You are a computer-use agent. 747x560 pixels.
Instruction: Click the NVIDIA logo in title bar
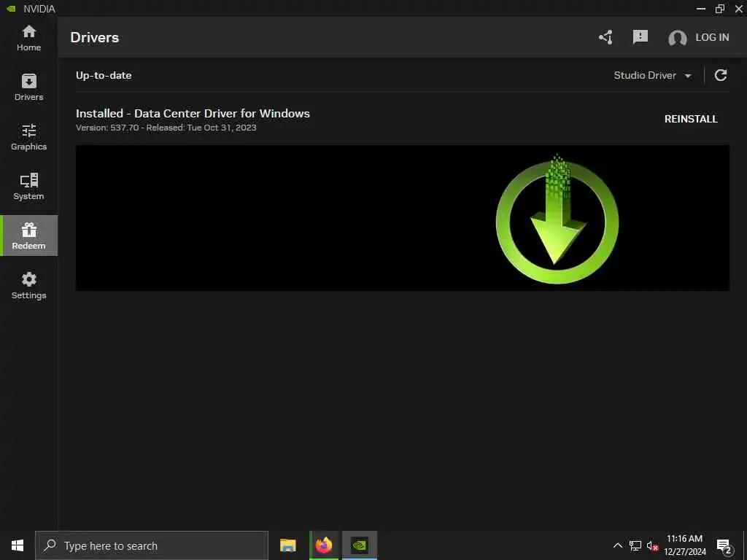point(12,9)
